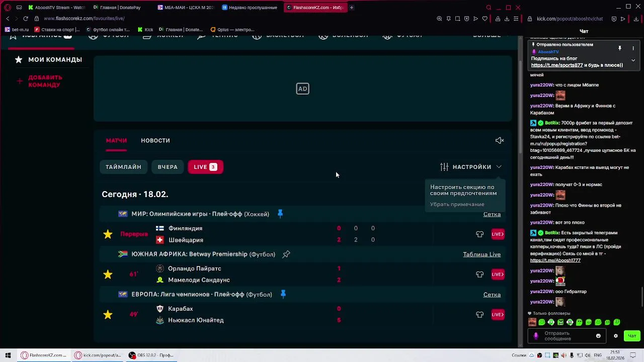Open Windows Start menu
Screen dimensions: 644x362
[x=8, y=355]
